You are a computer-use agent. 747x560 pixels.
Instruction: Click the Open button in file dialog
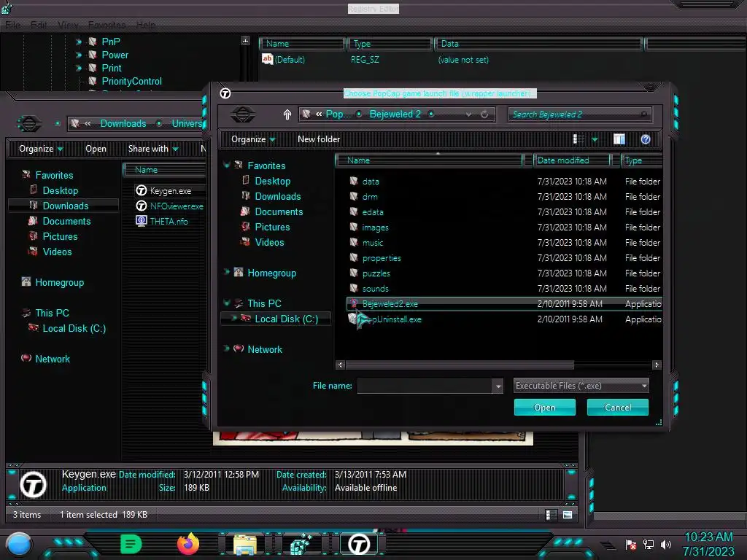tap(544, 407)
